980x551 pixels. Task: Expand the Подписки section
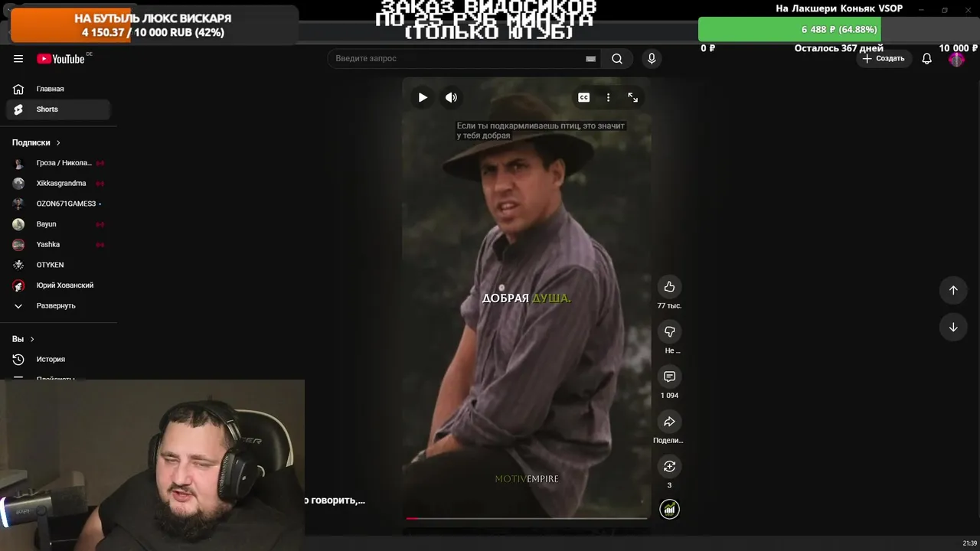click(x=36, y=142)
